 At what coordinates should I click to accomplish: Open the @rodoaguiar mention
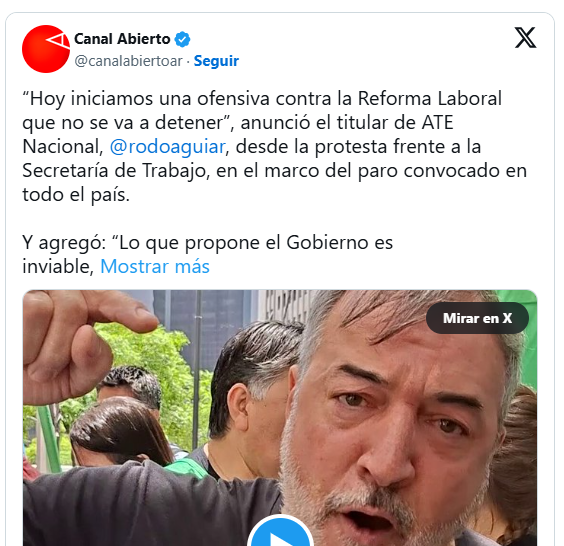(168, 147)
